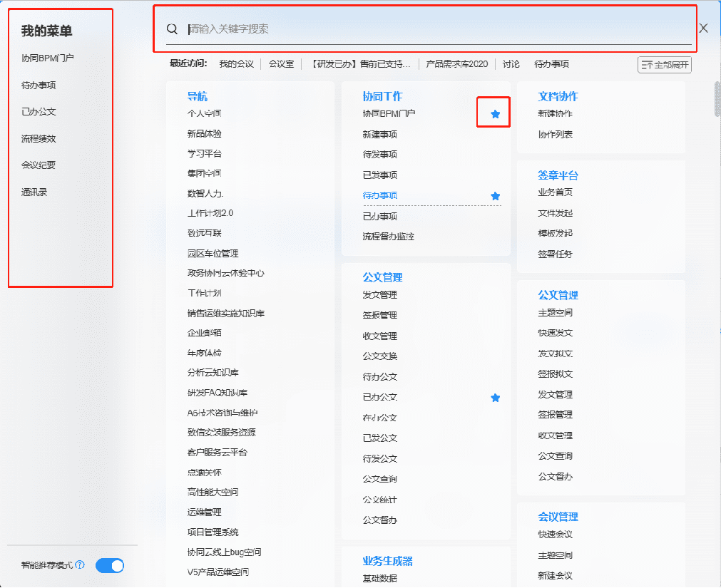The width and height of the screenshot is (721, 588).
Task: Click the 会议管理 section heading
Action: tap(558, 517)
